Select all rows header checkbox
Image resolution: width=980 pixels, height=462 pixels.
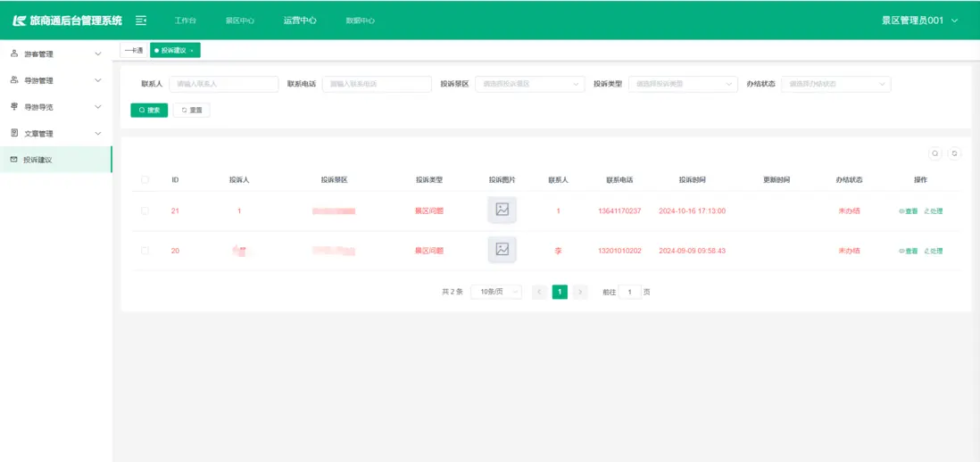(x=145, y=180)
